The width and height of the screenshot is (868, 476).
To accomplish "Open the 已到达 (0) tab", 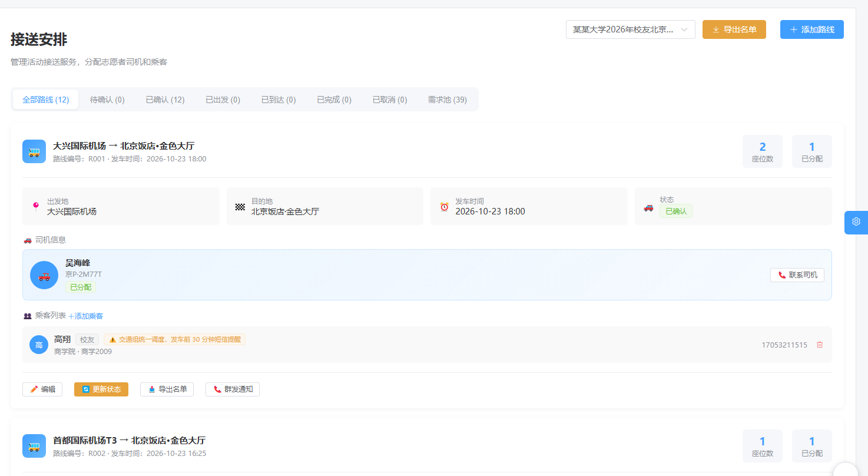I will 279,100.
